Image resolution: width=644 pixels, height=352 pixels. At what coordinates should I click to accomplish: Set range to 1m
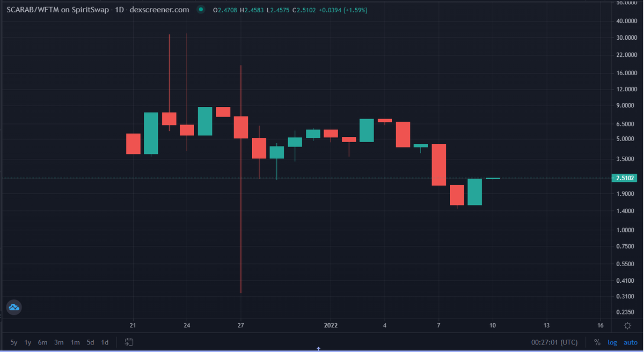pyautogui.click(x=75, y=342)
